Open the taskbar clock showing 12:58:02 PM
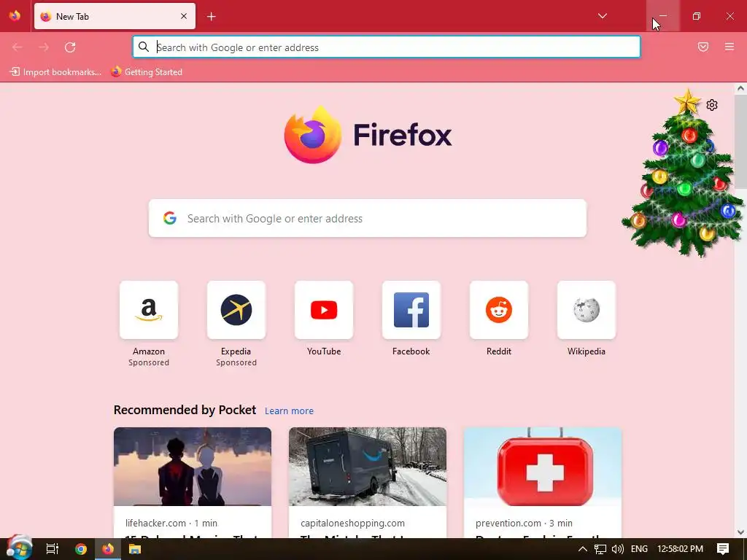The image size is (747, 560). [680, 549]
